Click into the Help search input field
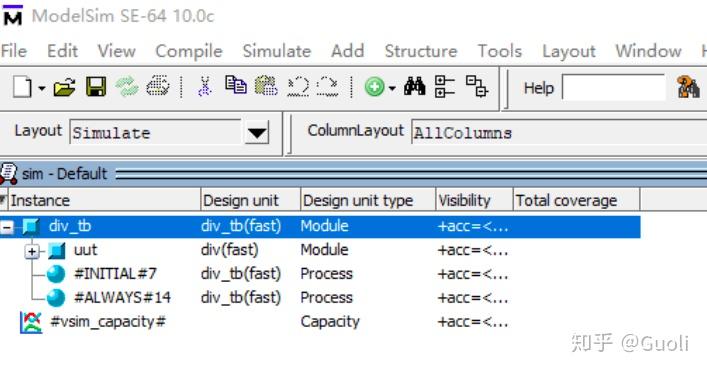707x371 pixels. tap(614, 87)
